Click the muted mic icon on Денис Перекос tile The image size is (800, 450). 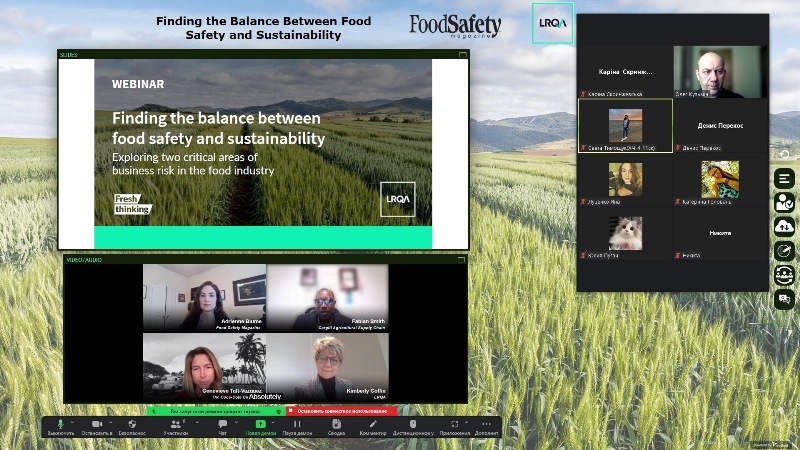click(x=678, y=148)
